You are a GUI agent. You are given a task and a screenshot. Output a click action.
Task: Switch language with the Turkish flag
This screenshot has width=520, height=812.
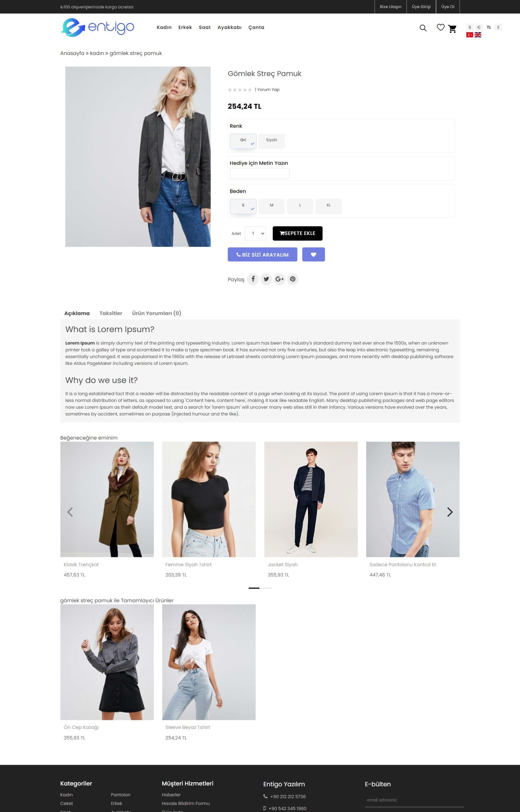coord(469,35)
